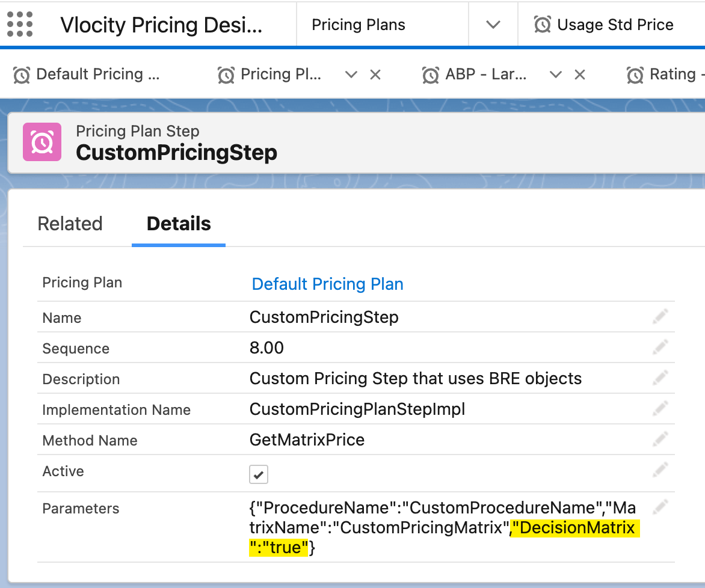Image resolution: width=705 pixels, height=588 pixels.
Task: Open the ABP - Lar... subtab
Action: click(x=485, y=74)
